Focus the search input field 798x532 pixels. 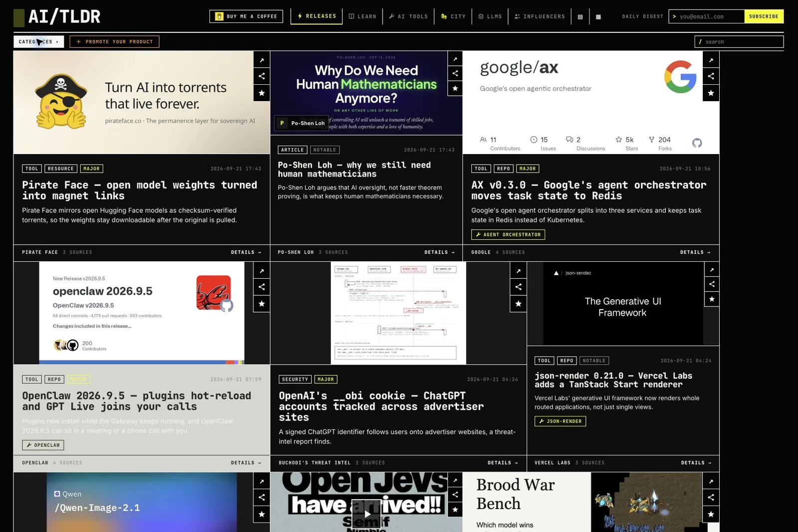(x=739, y=42)
